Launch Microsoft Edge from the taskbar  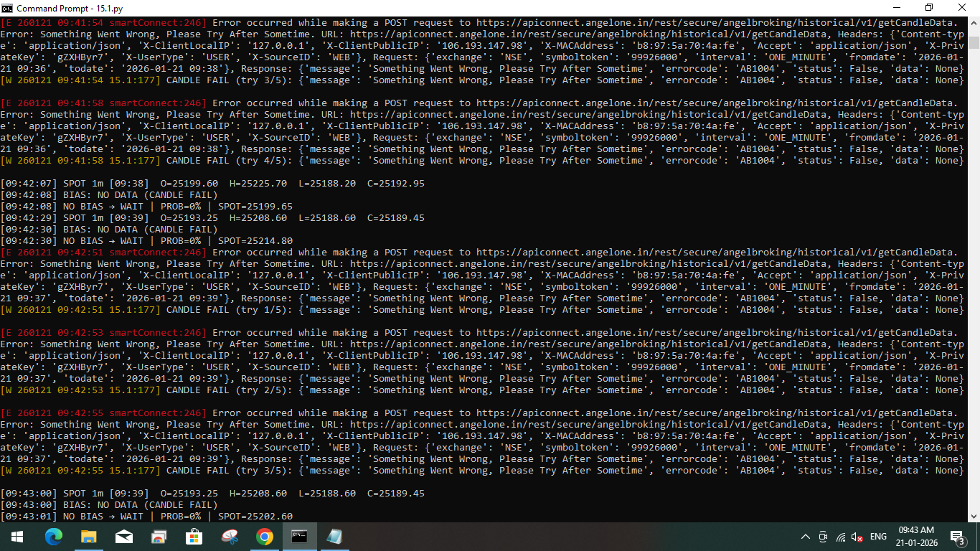pyautogui.click(x=54, y=536)
